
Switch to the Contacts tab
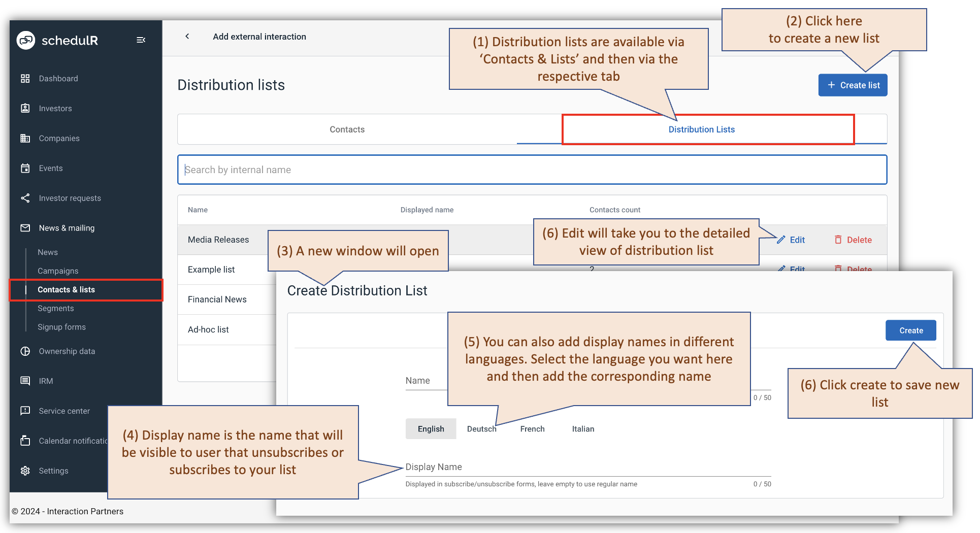coord(347,129)
